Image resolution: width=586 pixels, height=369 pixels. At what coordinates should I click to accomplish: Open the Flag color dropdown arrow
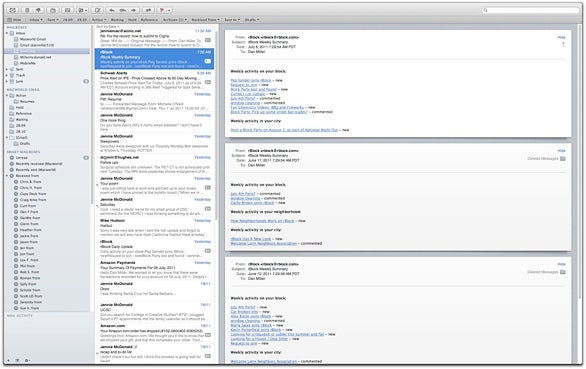click(x=169, y=10)
